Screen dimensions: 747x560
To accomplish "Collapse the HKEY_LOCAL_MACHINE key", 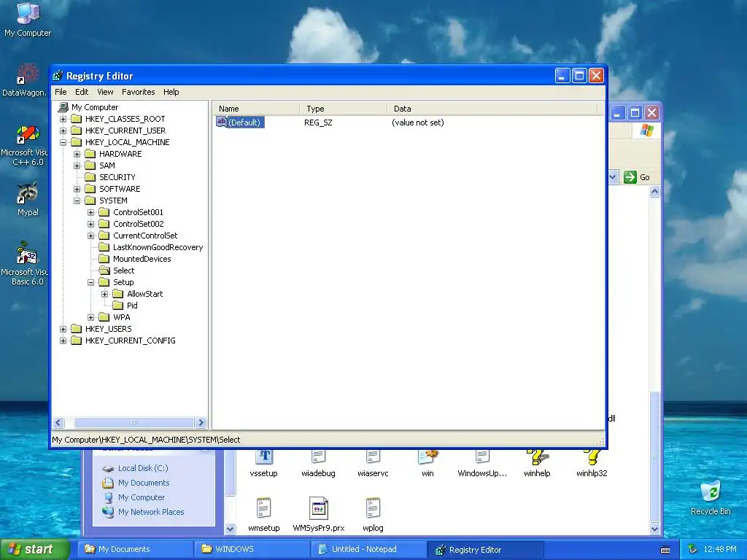I will click(x=63, y=142).
